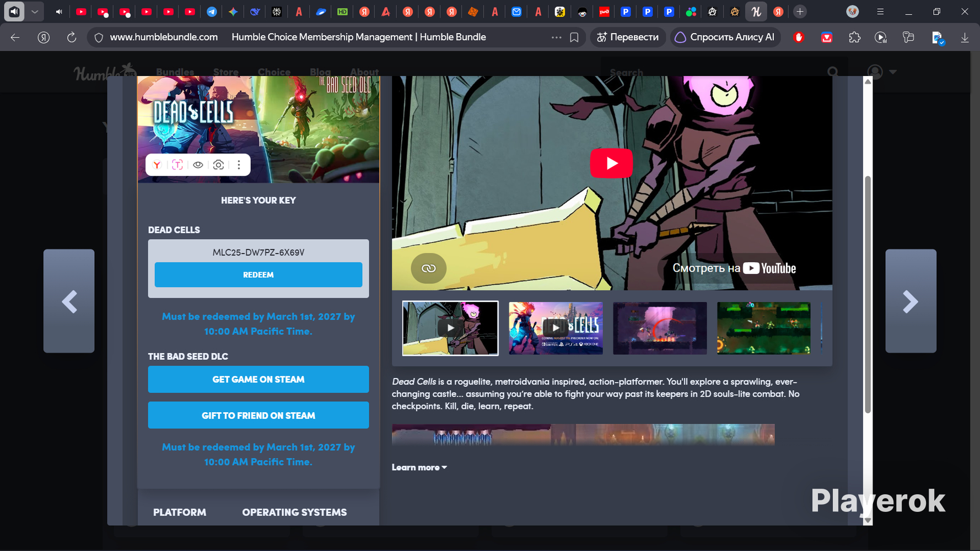Select the third screenshot thumbnail with purple scene
The width and height of the screenshot is (980, 551).
[x=660, y=328]
